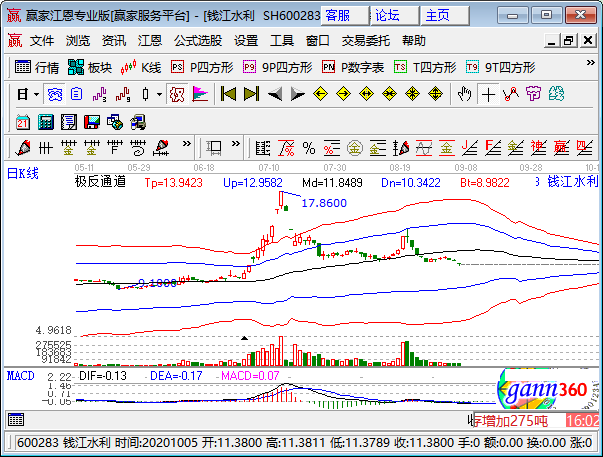The image size is (603, 457).
Task: Click the candlestick bar style icon
Action: (x=145, y=94)
